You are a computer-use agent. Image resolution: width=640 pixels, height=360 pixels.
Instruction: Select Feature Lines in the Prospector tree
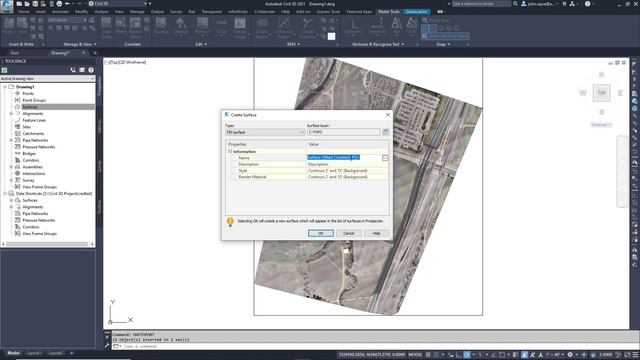tap(34, 120)
